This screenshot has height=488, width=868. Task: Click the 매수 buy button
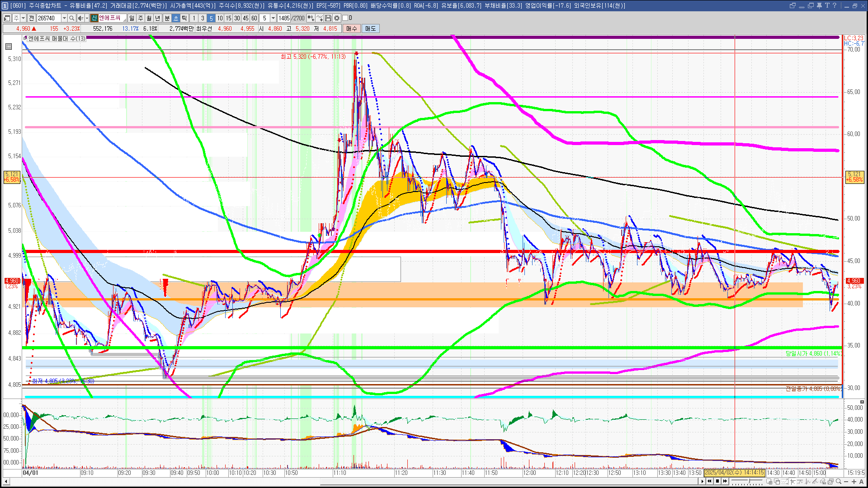(x=352, y=28)
